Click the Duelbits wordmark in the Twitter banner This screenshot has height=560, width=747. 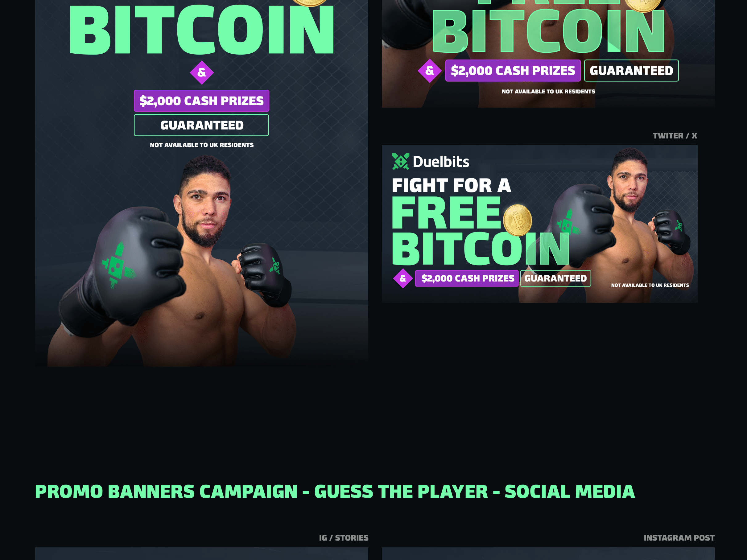[441, 162]
